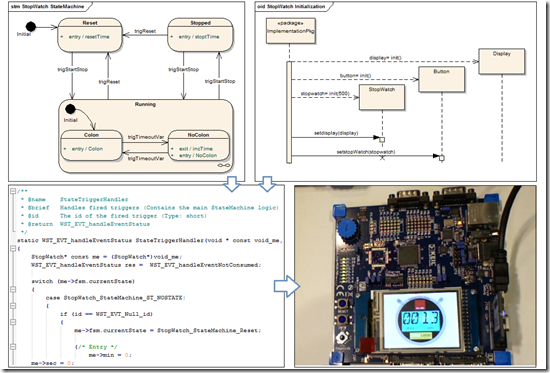Click 'entry / NoColon' in the NoColon state
The height and width of the screenshot is (373, 550).
tap(198, 155)
